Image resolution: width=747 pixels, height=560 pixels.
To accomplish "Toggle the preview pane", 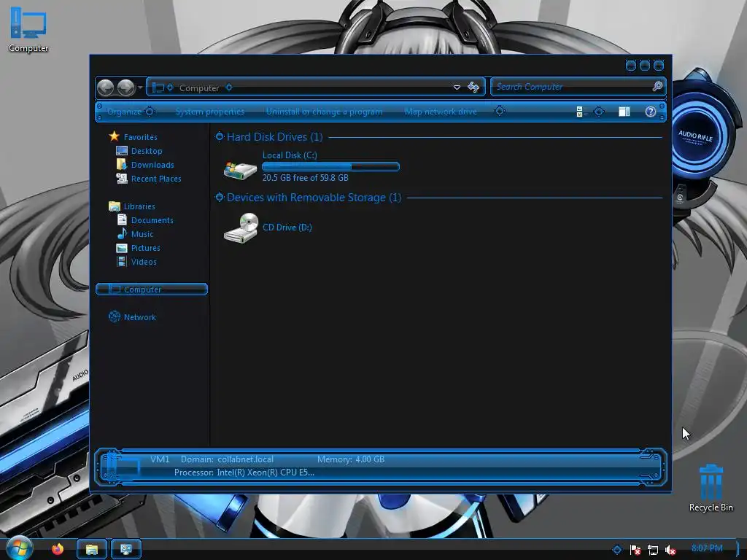I will coord(624,112).
